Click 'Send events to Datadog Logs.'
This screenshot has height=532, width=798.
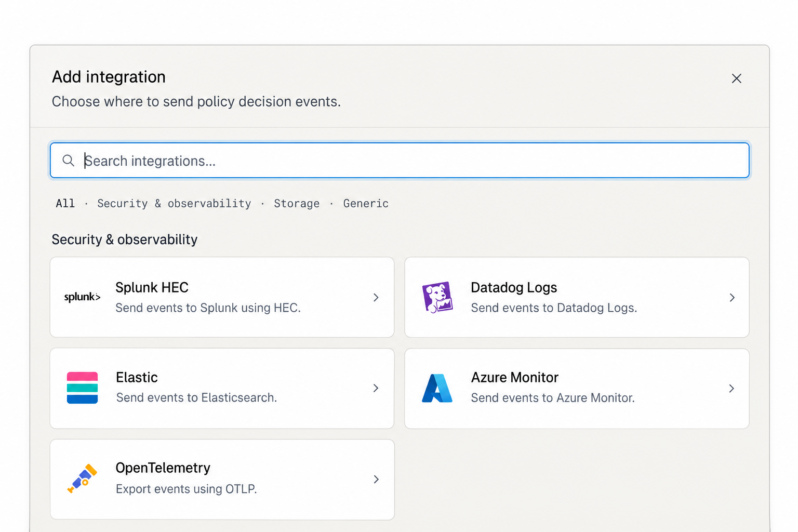(554, 308)
